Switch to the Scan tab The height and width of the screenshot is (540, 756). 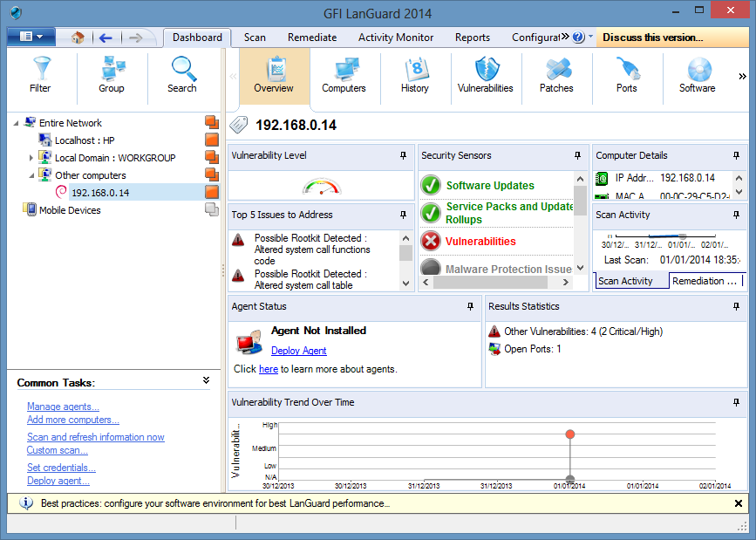[x=255, y=38]
